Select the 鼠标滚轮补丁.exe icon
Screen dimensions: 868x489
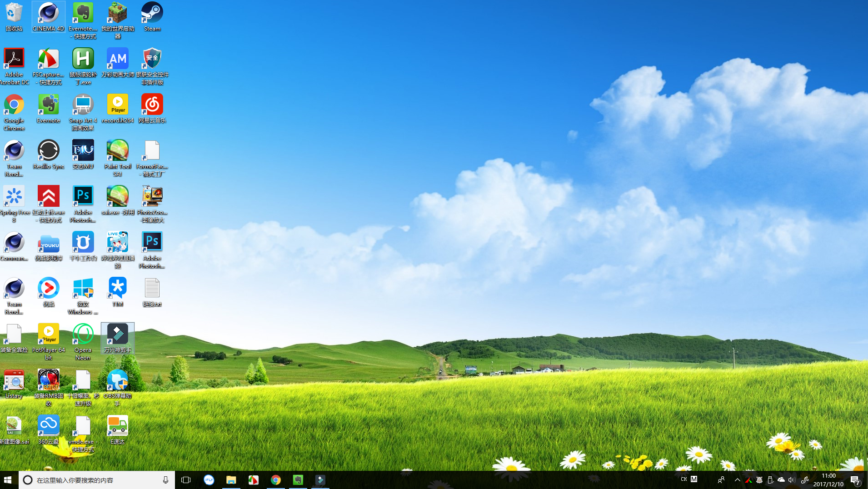tap(83, 67)
